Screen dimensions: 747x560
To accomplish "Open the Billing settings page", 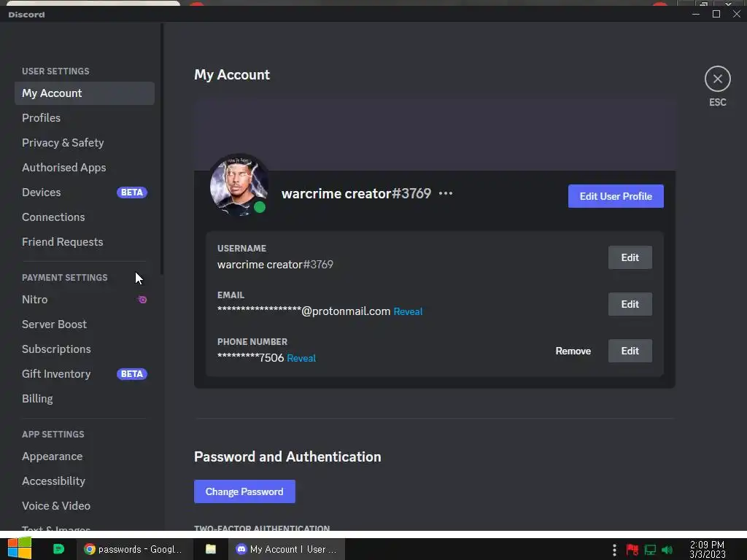I will point(85,399).
